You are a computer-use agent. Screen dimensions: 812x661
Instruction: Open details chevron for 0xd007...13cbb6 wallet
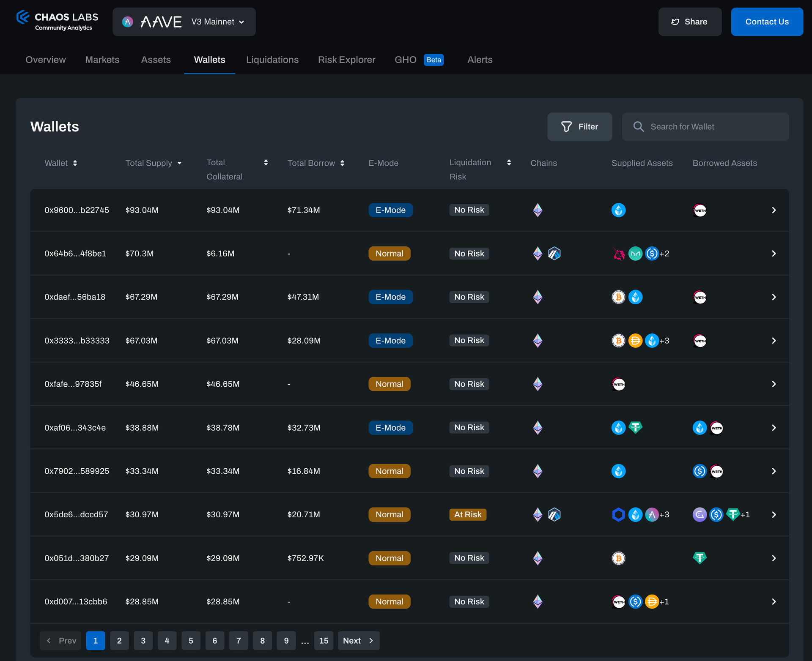coord(774,602)
